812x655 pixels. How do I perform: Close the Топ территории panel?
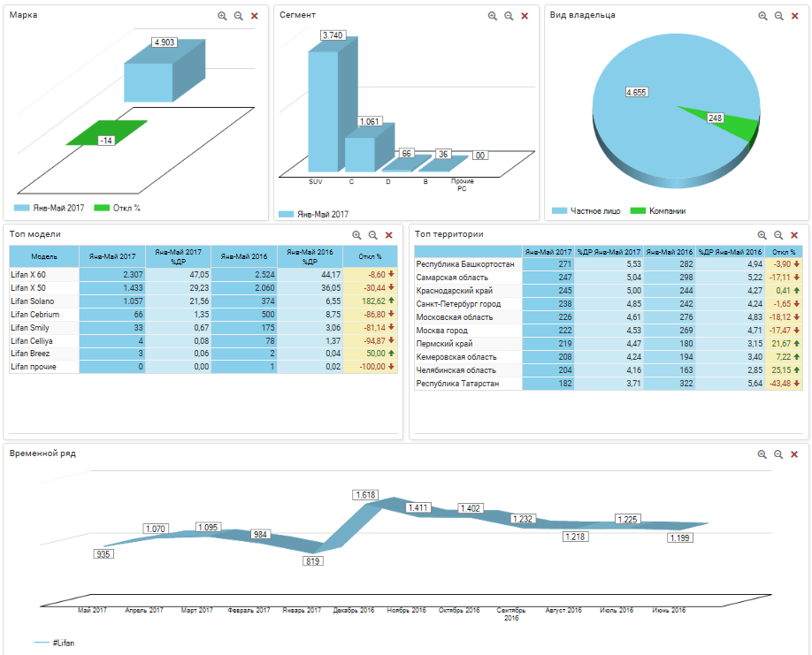(794, 235)
